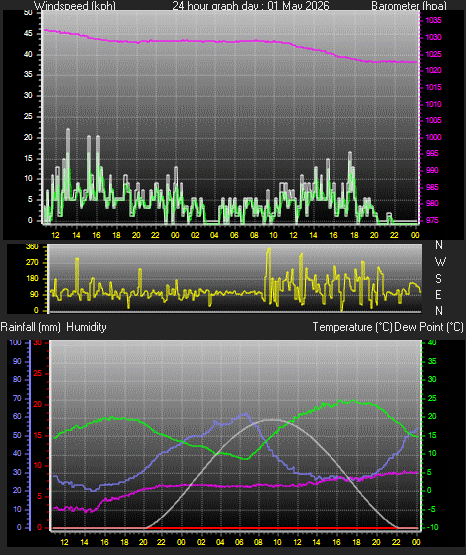The image size is (466, 555).
Task: Select the Rainfall (mm) label
Action: [30, 327]
